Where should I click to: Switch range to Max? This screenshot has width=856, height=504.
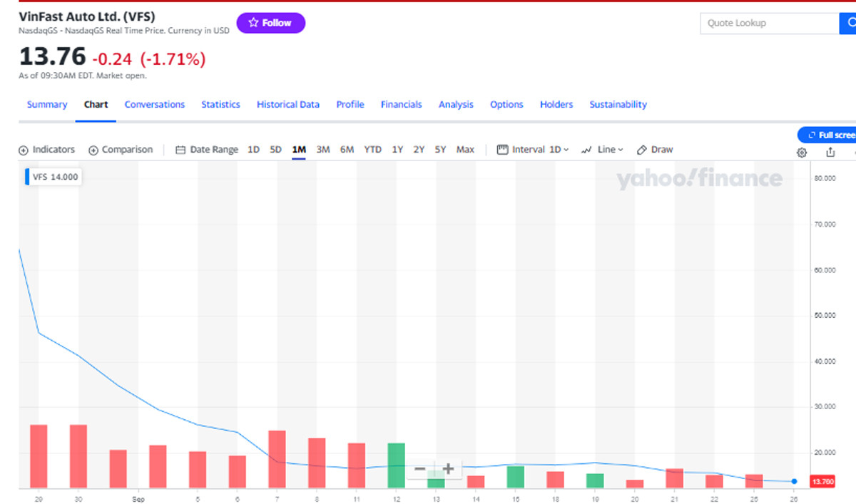coord(465,150)
